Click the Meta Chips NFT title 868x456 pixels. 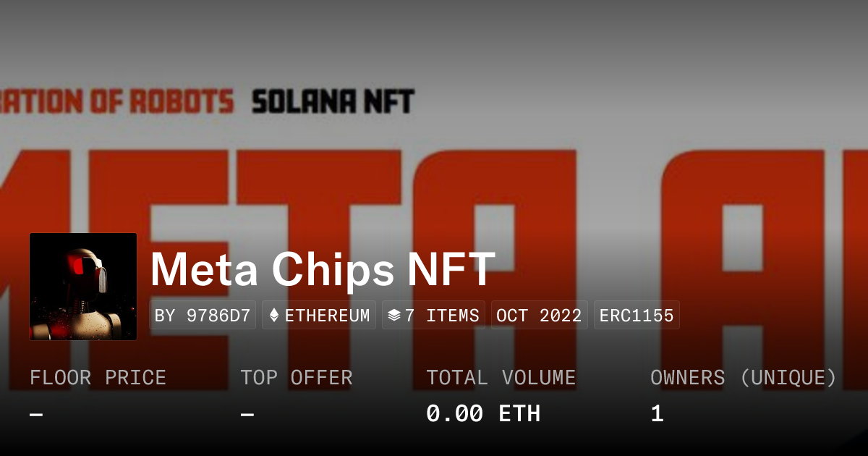tap(323, 269)
